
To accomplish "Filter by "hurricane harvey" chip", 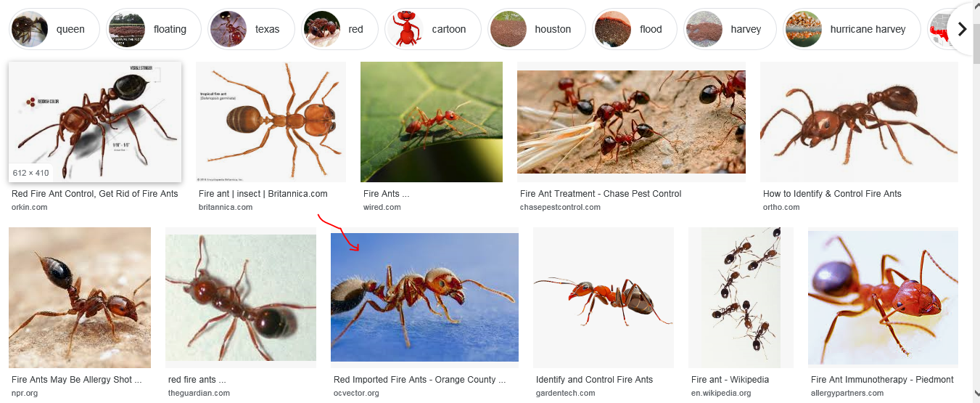I will 852,29.
